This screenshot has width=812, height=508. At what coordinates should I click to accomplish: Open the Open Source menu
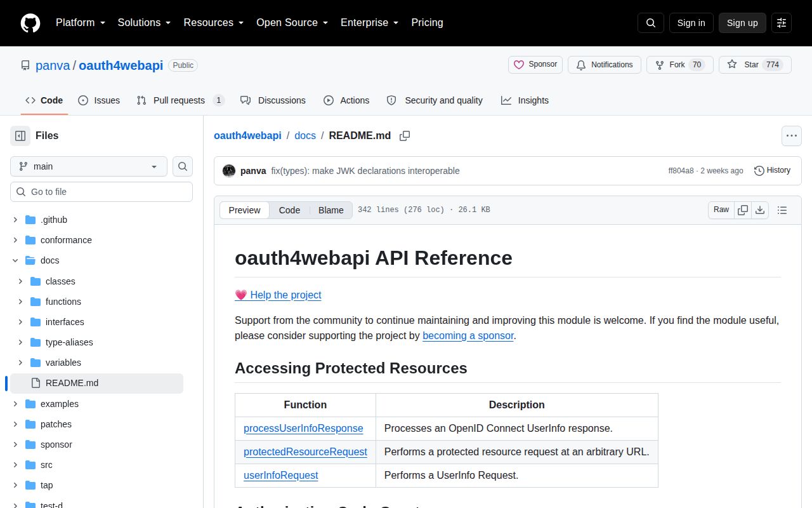coord(292,23)
